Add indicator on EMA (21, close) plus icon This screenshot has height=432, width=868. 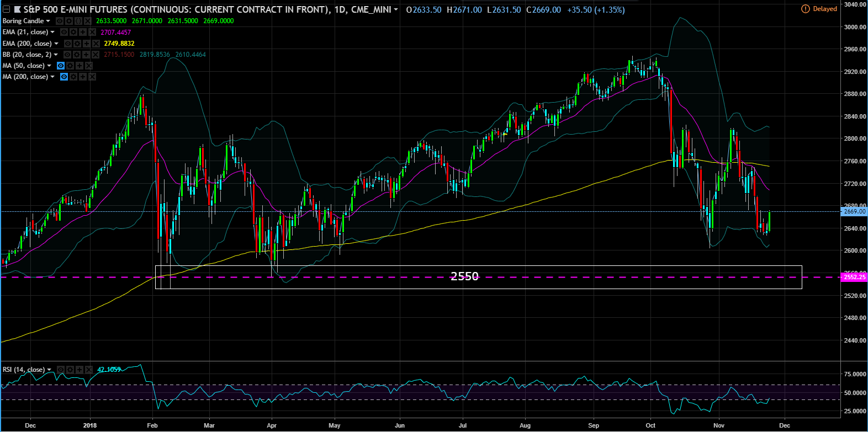point(83,32)
